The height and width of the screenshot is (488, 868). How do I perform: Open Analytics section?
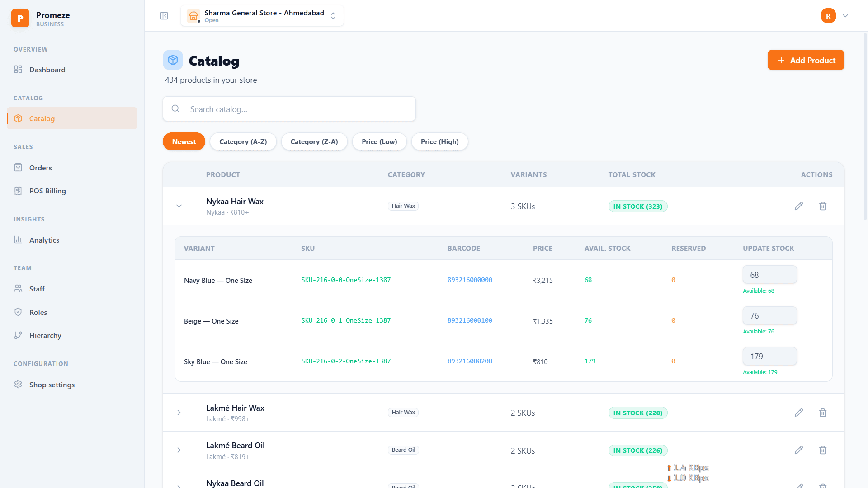coord(72,240)
